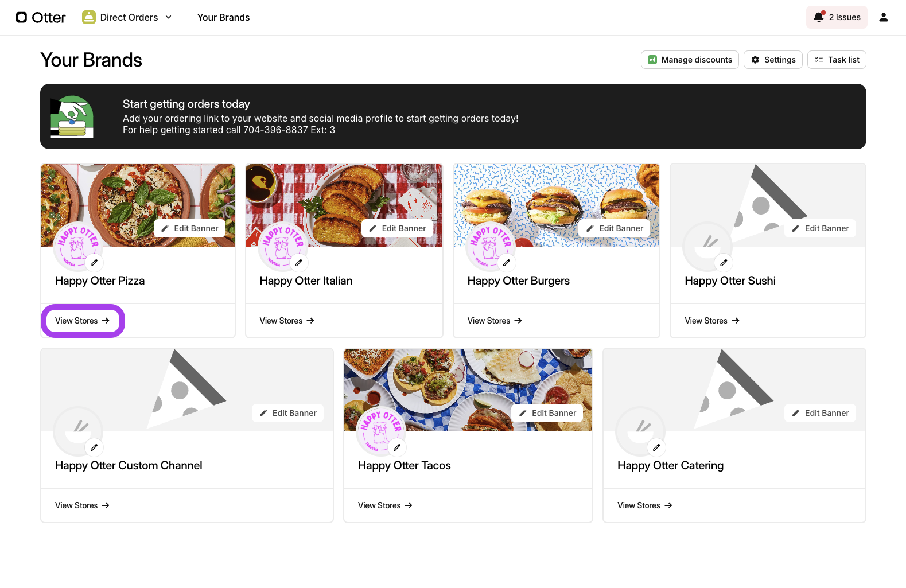Go to Your Brands tab in navigation
The image size is (906, 588).
223,17
